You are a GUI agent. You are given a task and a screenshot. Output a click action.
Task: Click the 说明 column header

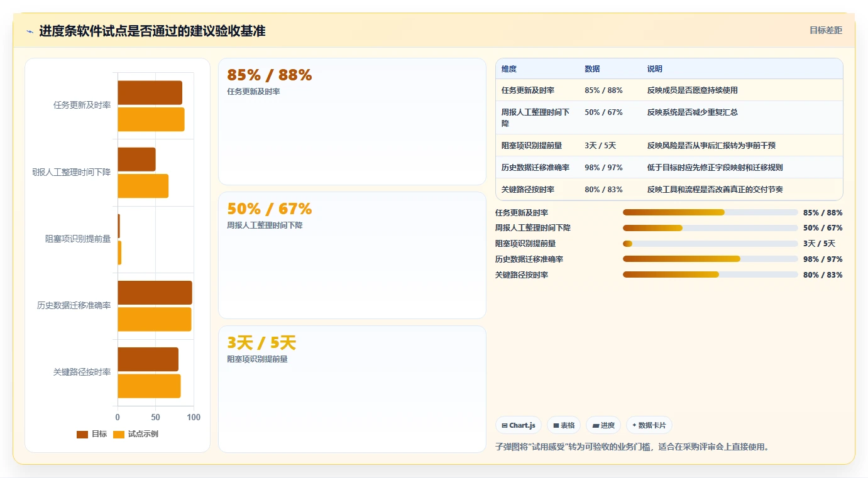coord(655,69)
